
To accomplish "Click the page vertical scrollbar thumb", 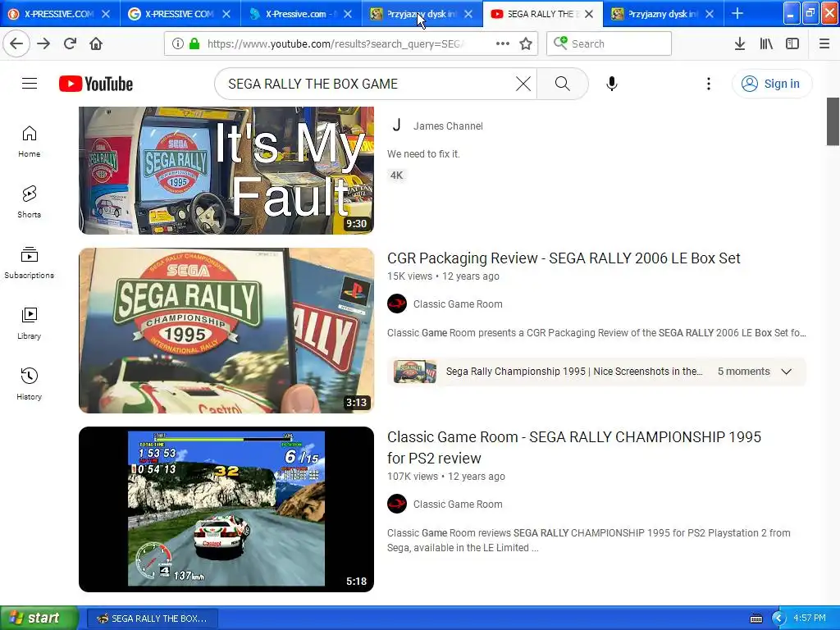I will click(x=833, y=121).
